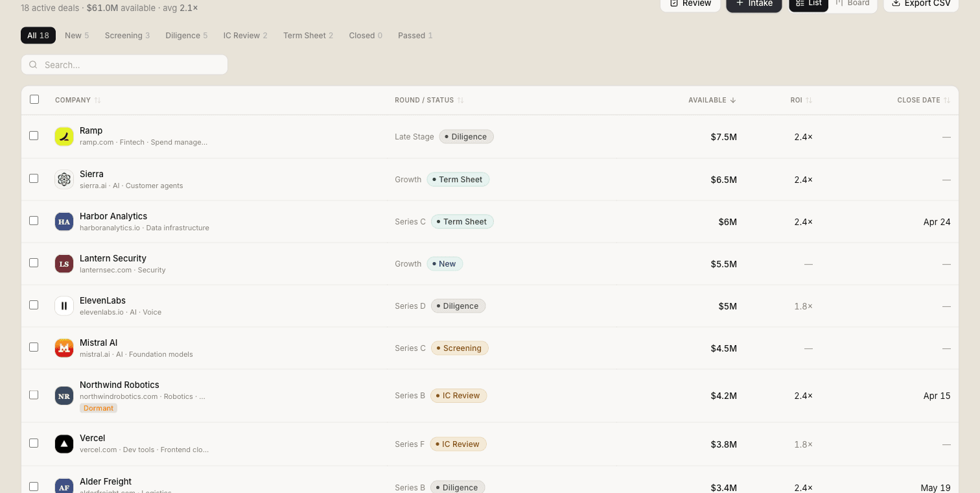Click the Alder Freight AF logo

click(x=64, y=487)
